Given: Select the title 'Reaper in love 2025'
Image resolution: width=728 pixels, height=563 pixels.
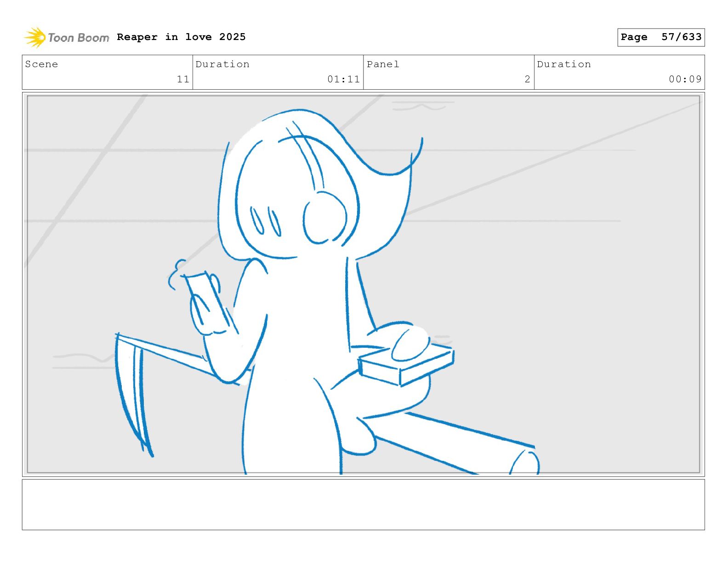Looking at the screenshot, I should tap(181, 37).
